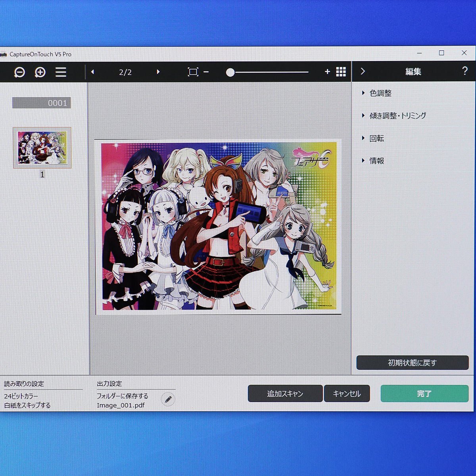The height and width of the screenshot is (476, 476).
Task: Click the キャンセル button
Action: 347,393
